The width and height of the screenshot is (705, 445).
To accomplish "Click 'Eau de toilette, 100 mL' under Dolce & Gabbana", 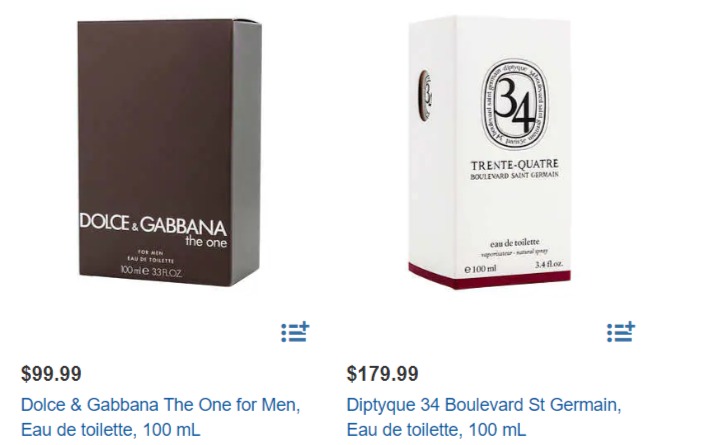I will [x=111, y=430].
